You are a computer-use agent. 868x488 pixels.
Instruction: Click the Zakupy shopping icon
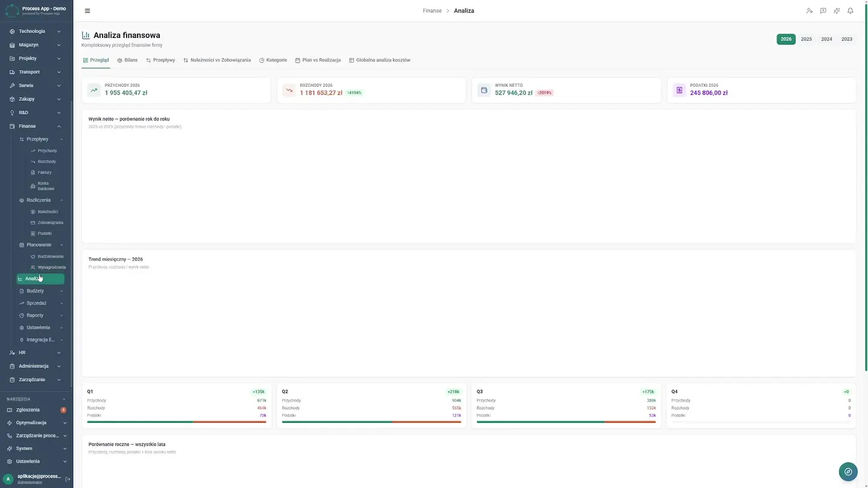click(12, 99)
